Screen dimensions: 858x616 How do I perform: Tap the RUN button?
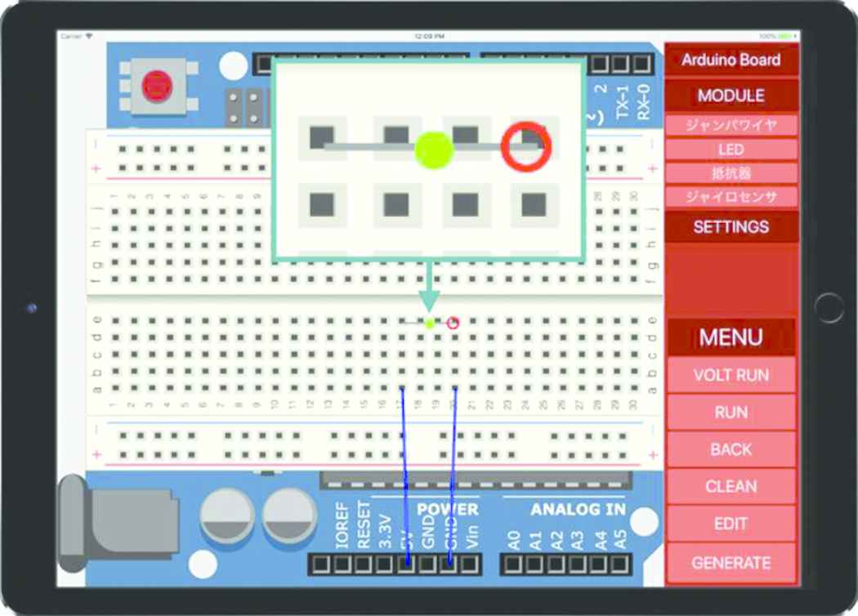click(731, 412)
